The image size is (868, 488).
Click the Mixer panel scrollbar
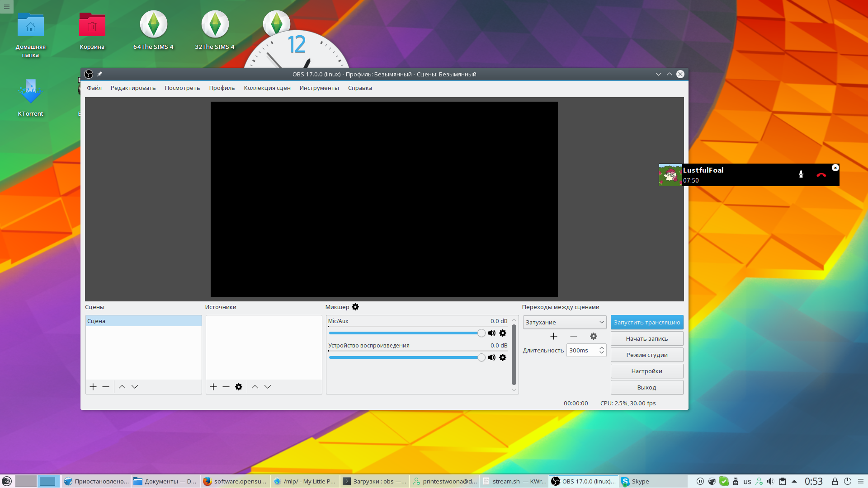(x=514, y=355)
